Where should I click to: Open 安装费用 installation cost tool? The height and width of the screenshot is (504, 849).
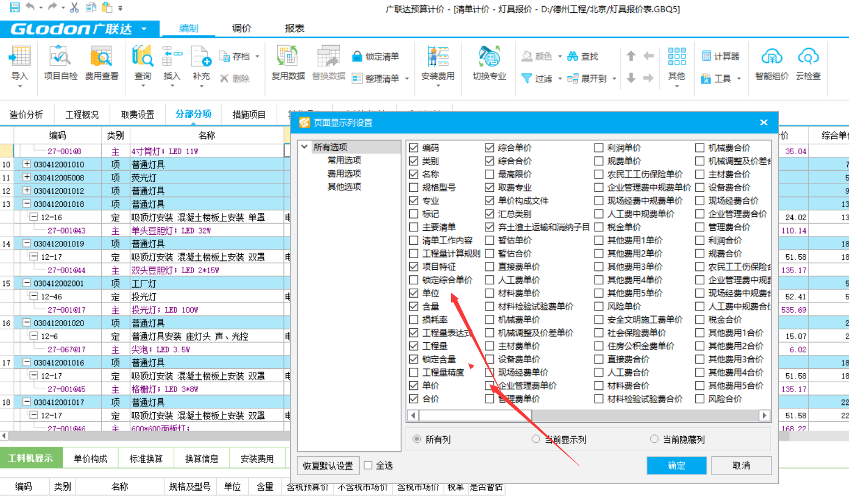coord(438,66)
